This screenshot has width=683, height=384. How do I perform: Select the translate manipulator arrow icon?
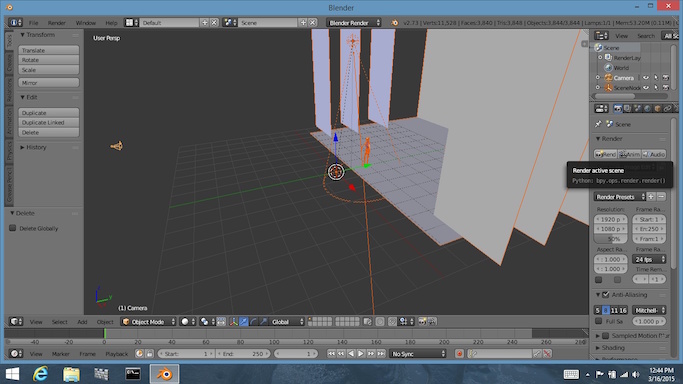(243, 322)
